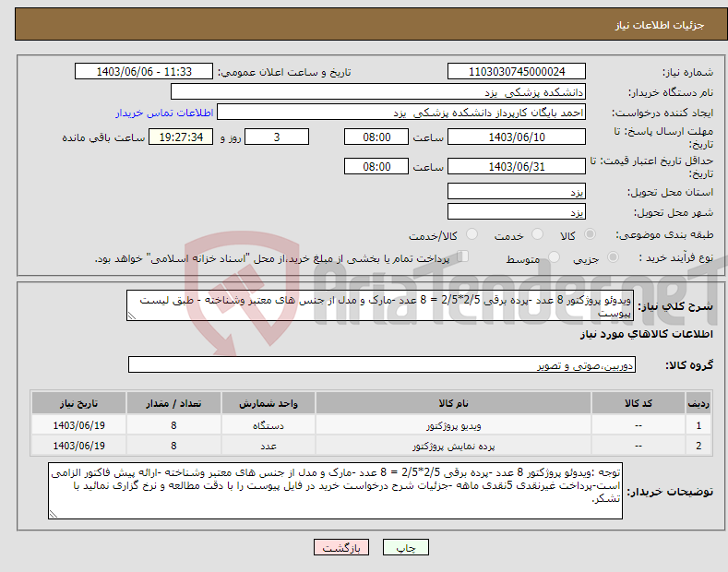Click the پرده نمایش پروژکتور item name cell
Viewport: 728px width, 572px height.
tap(453, 446)
